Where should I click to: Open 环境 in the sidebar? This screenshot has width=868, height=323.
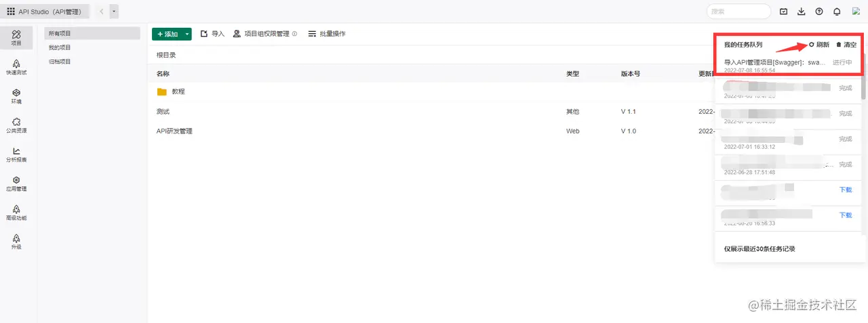pos(16,95)
